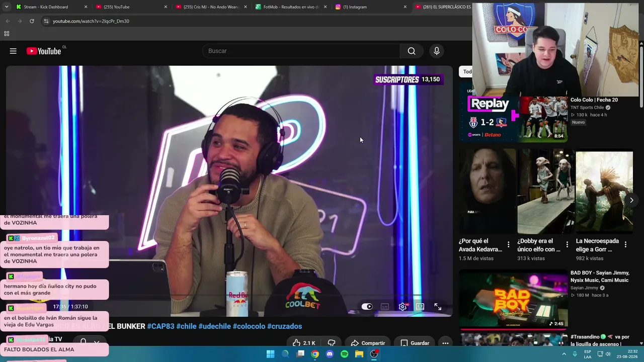The width and height of the screenshot is (644, 362).
Task: Open the #udechile hashtag link
Action: 214,326
